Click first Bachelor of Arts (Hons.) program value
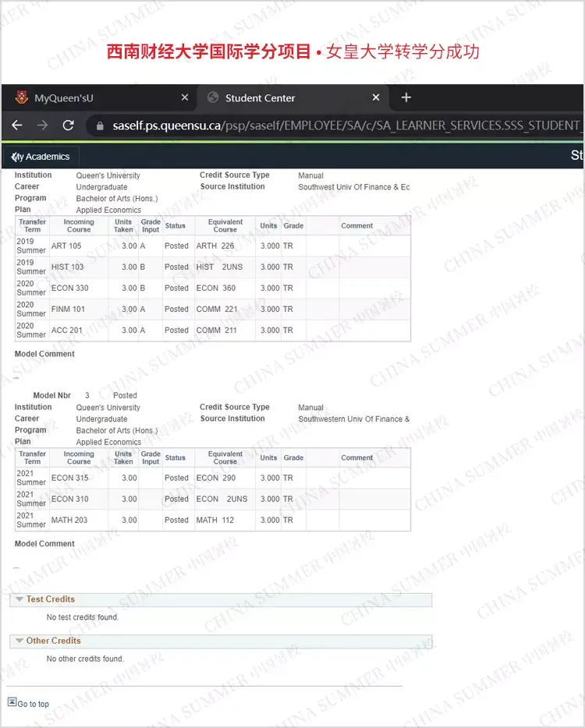Image resolution: width=585 pixels, height=728 pixels. click(x=117, y=199)
